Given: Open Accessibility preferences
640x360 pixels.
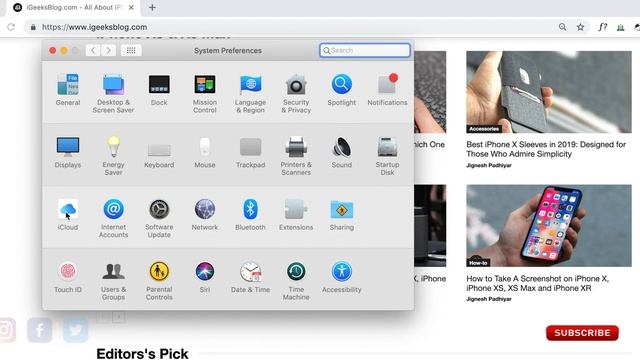Looking at the screenshot, I should (x=342, y=278).
